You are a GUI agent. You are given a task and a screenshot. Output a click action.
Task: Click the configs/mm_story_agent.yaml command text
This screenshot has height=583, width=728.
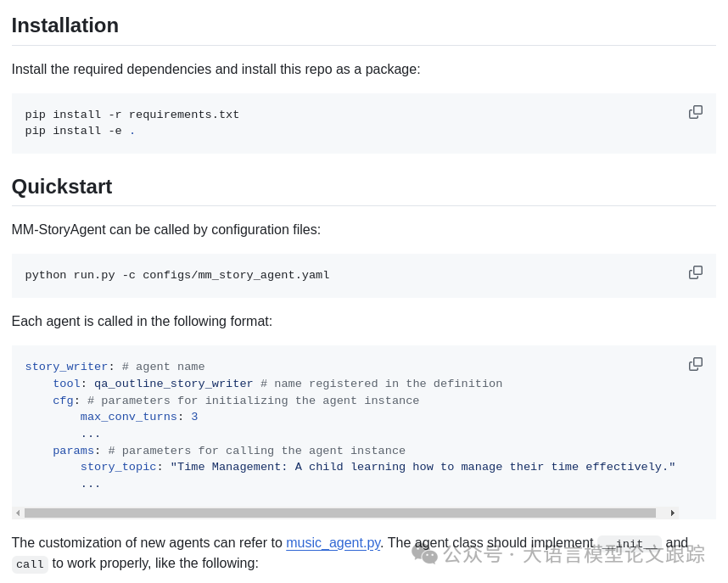[x=236, y=275]
